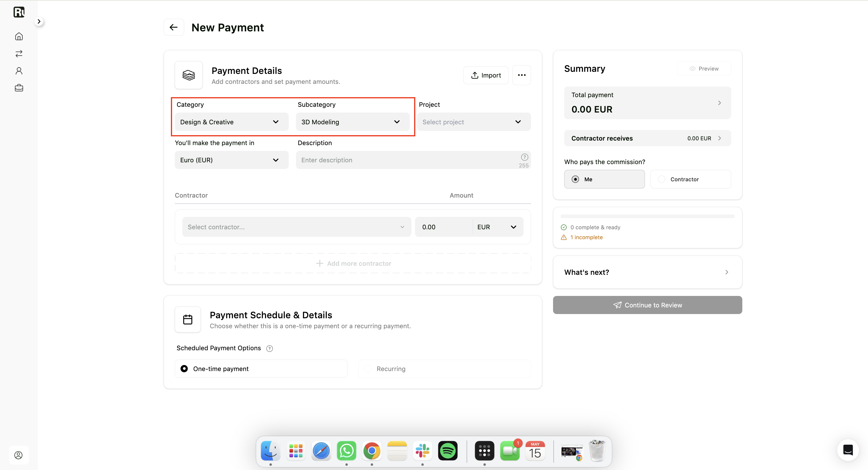Open Safari in the Dock
Image resolution: width=868 pixels, height=470 pixels.
321,451
